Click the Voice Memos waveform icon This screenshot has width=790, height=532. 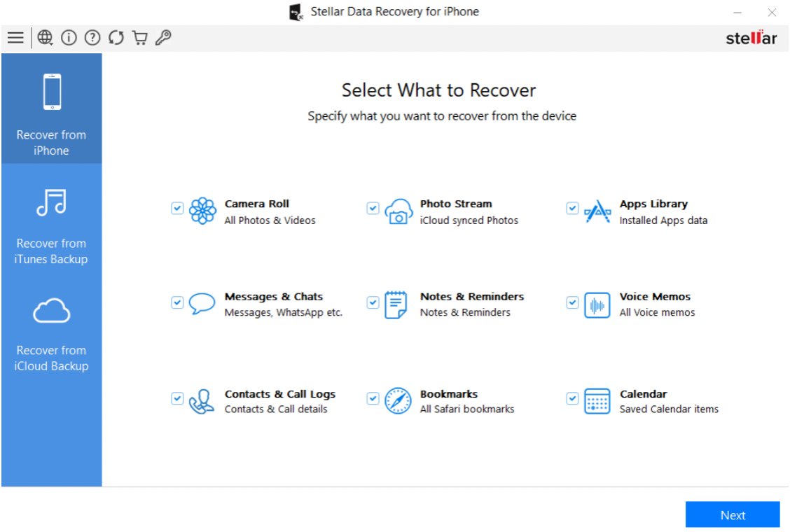(597, 305)
